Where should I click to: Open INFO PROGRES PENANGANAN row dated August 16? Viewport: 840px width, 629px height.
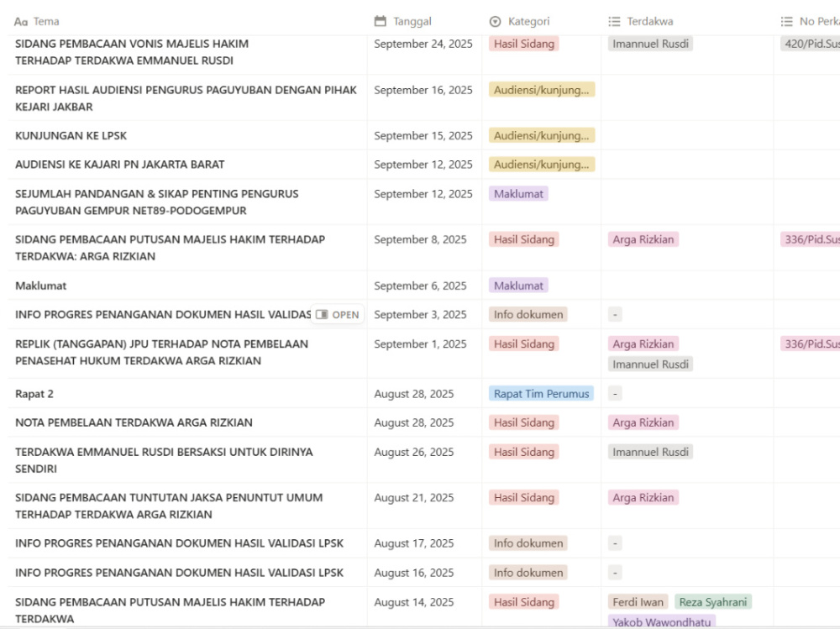pyautogui.click(x=179, y=573)
